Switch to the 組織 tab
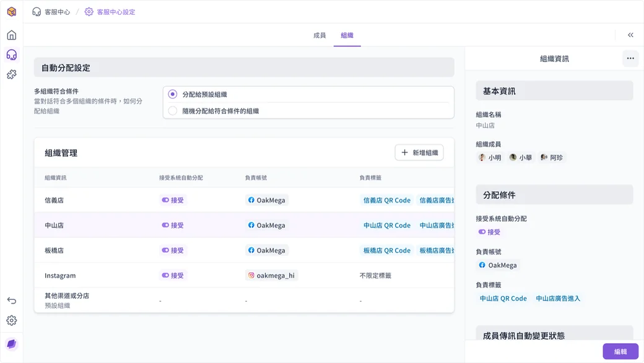Viewport: 644px width, 363px height. pyautogui.click(x=347, y=35)
